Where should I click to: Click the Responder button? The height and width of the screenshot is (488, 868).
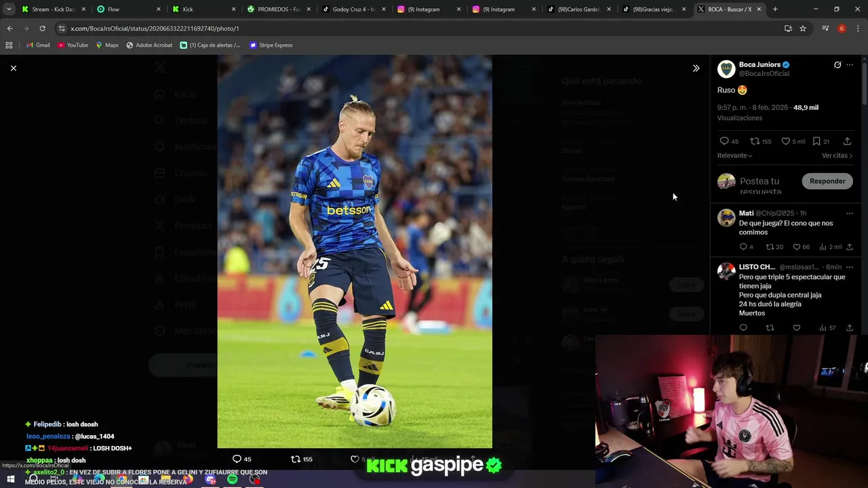(827, 181)
